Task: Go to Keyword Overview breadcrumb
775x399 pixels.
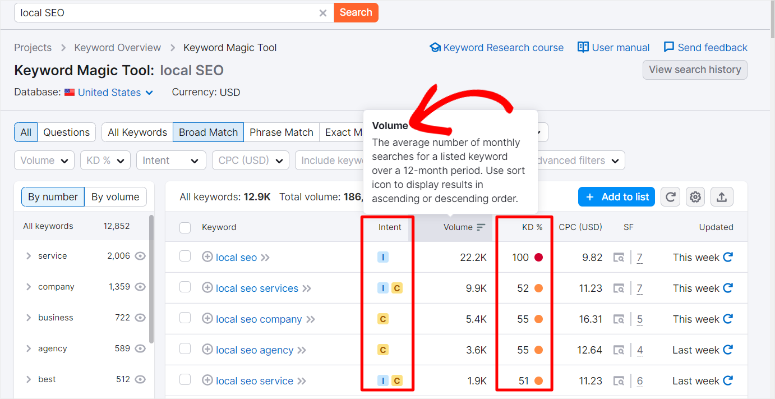Action: point(118,47)
